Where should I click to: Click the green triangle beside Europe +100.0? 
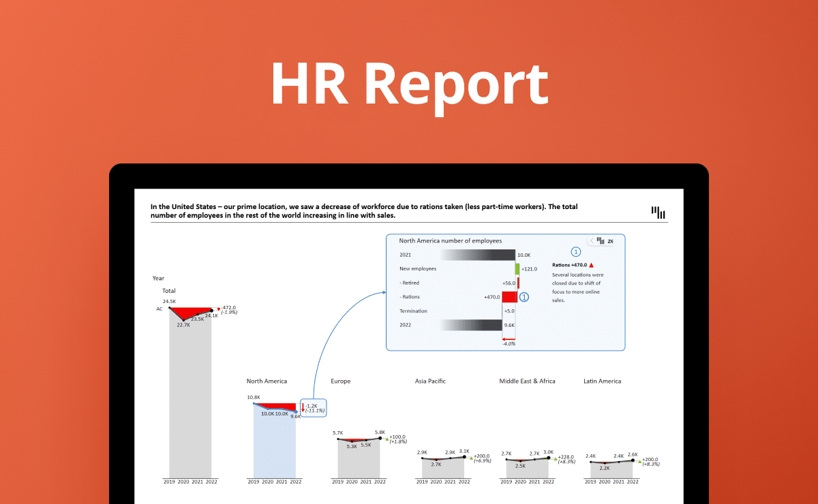(387, 439)
